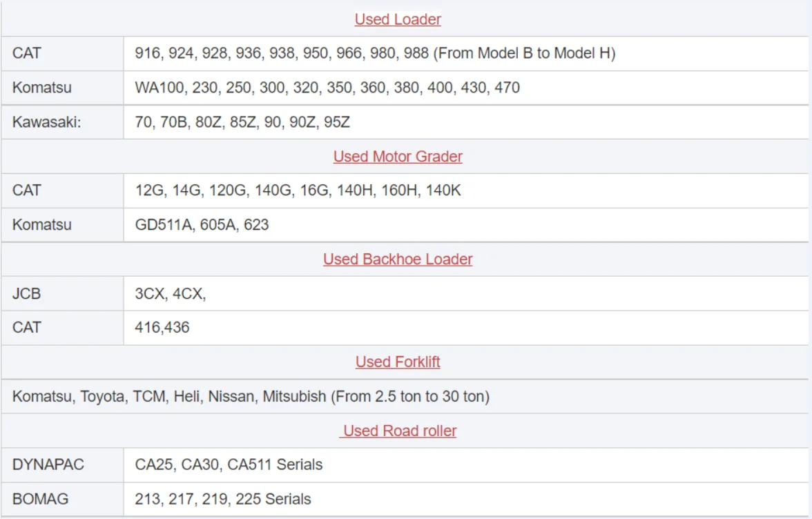Click the DYNAPAC brand cell

point(48,464)
